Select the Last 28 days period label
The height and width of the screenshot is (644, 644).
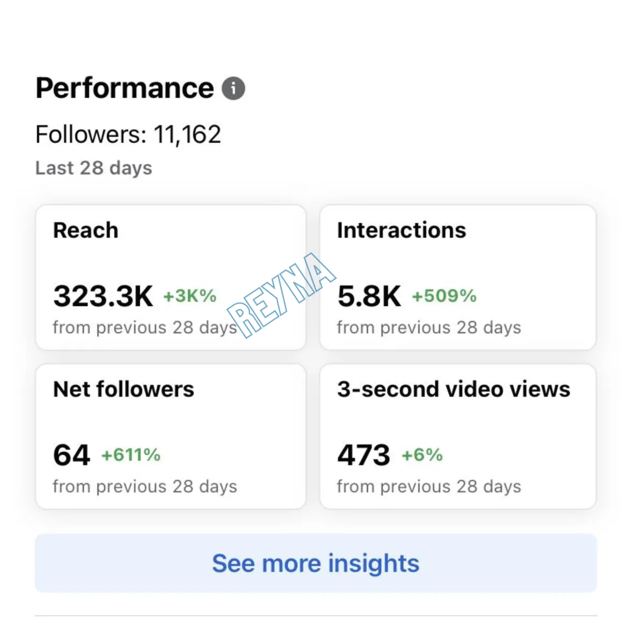(x=94, y=168)
